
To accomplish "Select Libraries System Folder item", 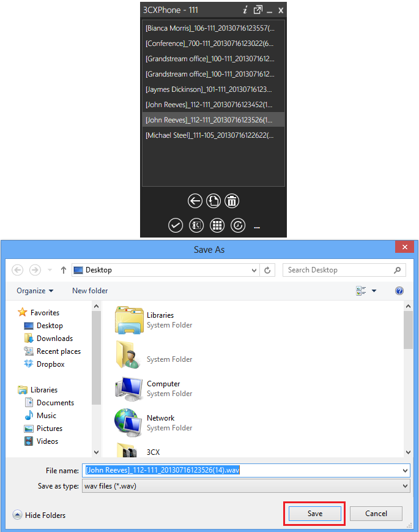I will click(x=154, y=320).
